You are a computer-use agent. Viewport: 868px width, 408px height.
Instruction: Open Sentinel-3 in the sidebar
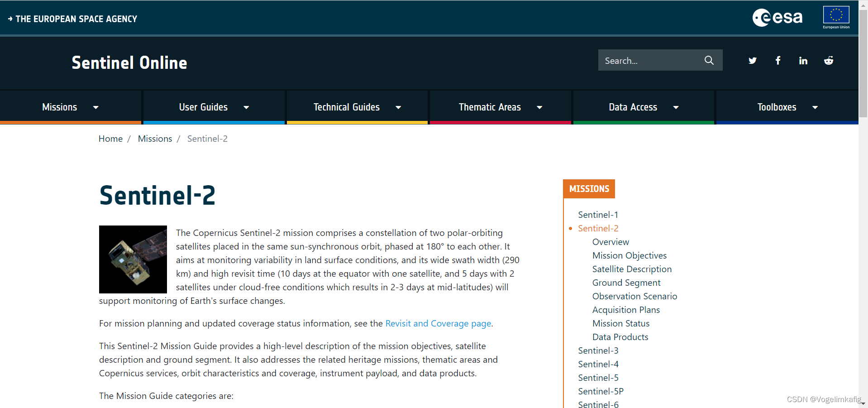598,350
